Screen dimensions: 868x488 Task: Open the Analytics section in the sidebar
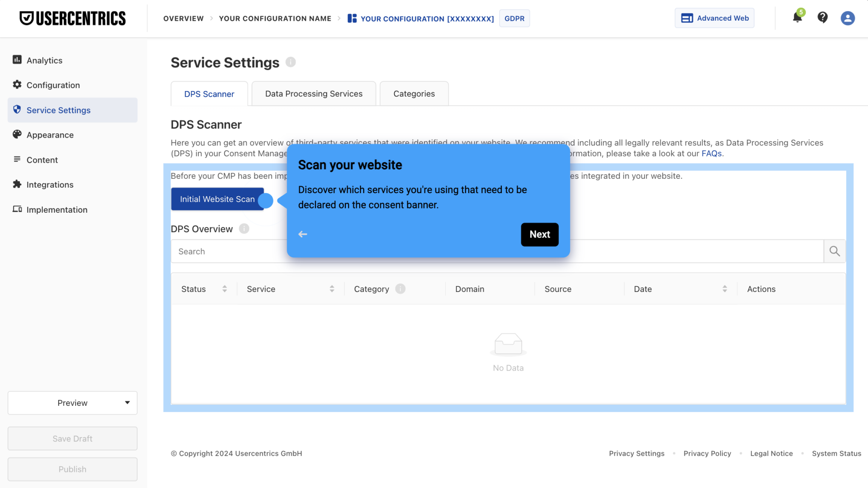[17, 60]
